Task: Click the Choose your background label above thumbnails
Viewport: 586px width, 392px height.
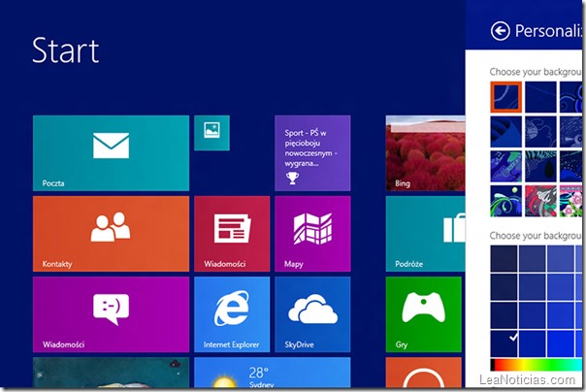Action: pos(536,72)
